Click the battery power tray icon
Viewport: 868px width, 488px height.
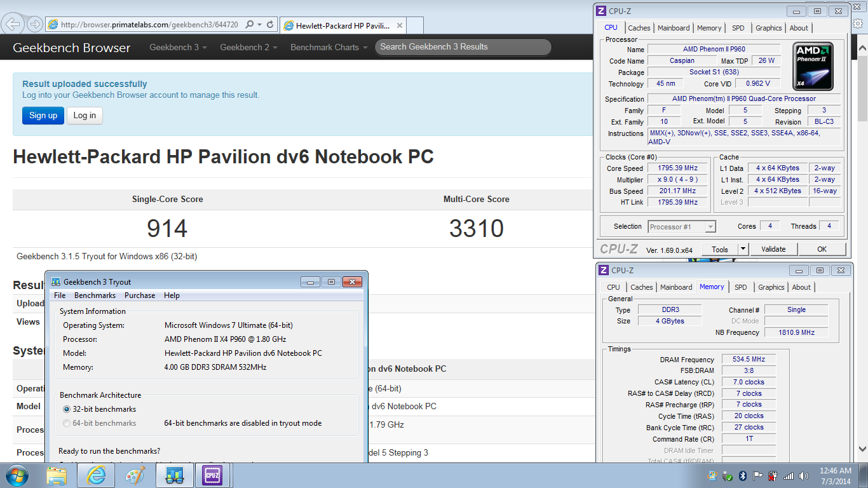773,476
